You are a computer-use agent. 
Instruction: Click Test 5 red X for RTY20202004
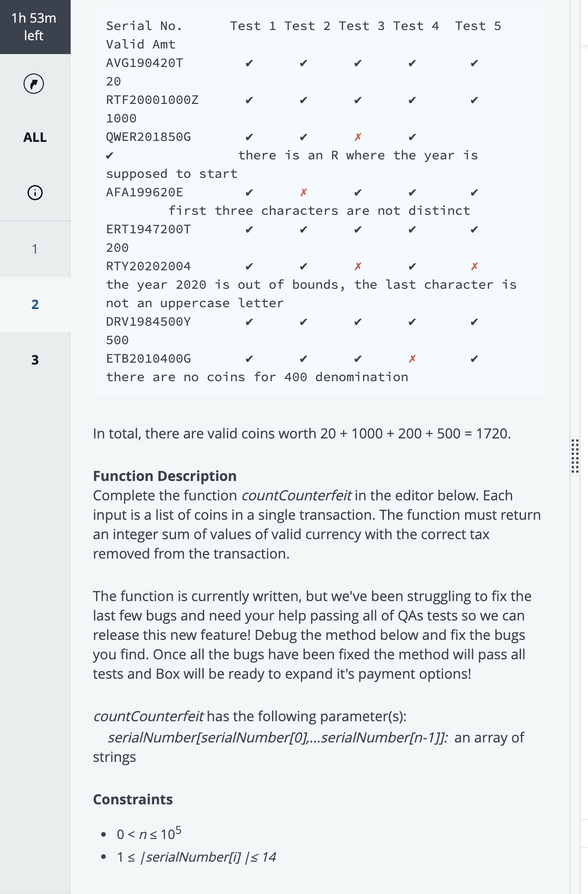(474, 267)
